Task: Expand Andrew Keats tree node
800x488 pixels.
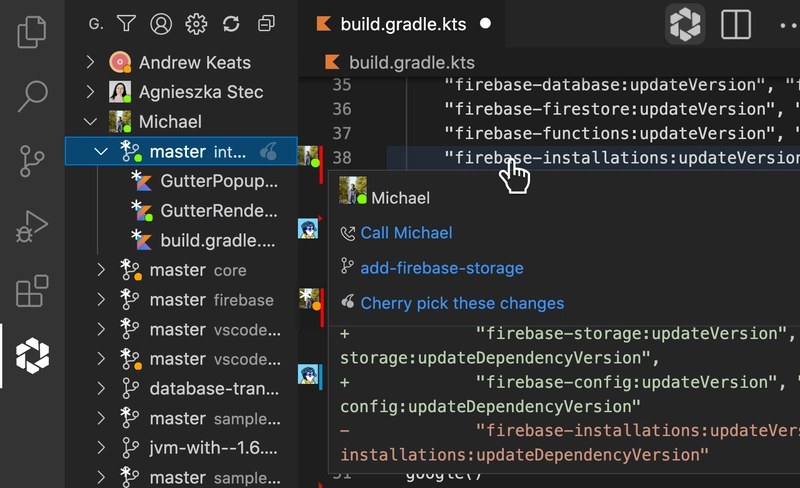Action: (91, 63)
